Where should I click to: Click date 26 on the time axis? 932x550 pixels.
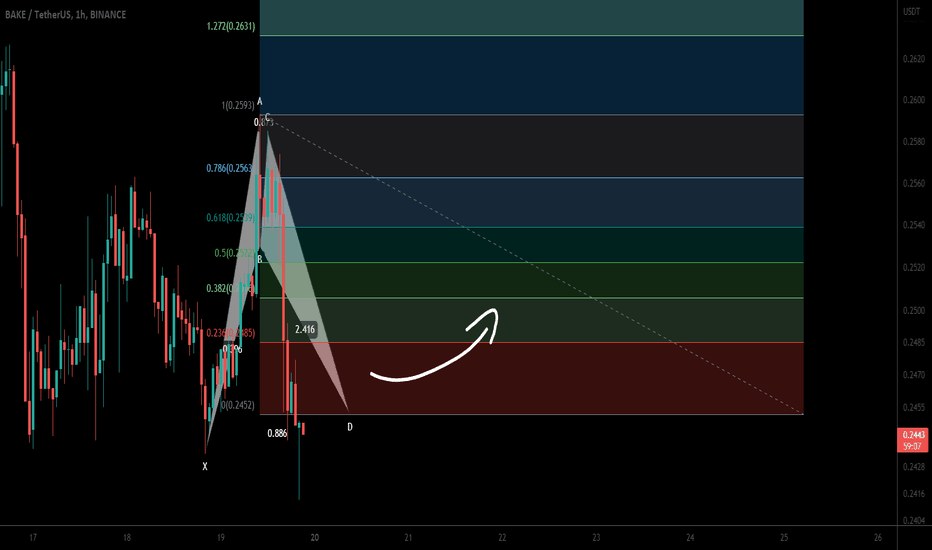click(878, 538)
